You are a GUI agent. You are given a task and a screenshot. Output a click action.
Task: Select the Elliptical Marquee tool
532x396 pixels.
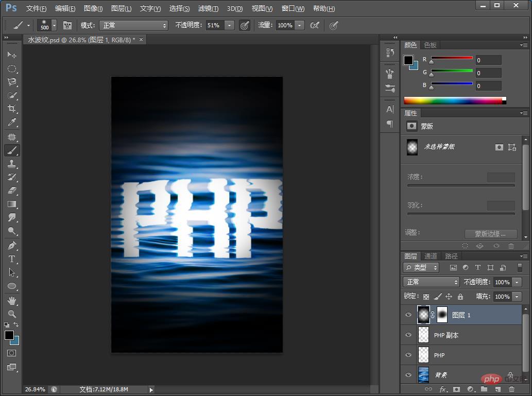(x=12, y=68)
